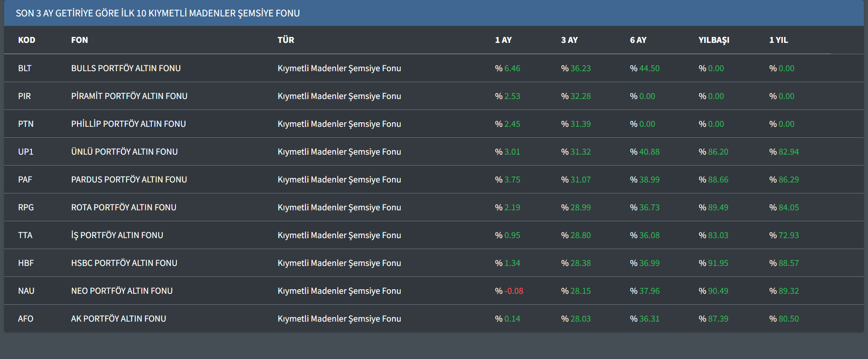This screenshot has width=868, height=359.
Task: Click the table title banner text
Action: (158, 13)
